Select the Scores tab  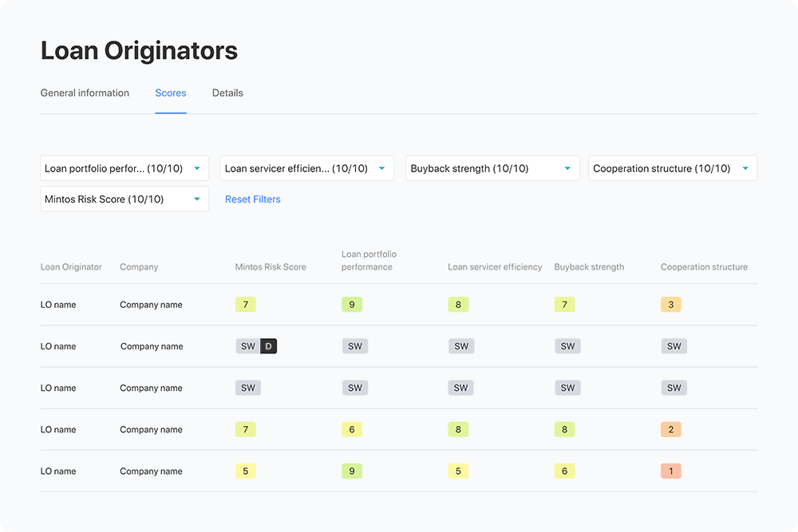point(171,93)
